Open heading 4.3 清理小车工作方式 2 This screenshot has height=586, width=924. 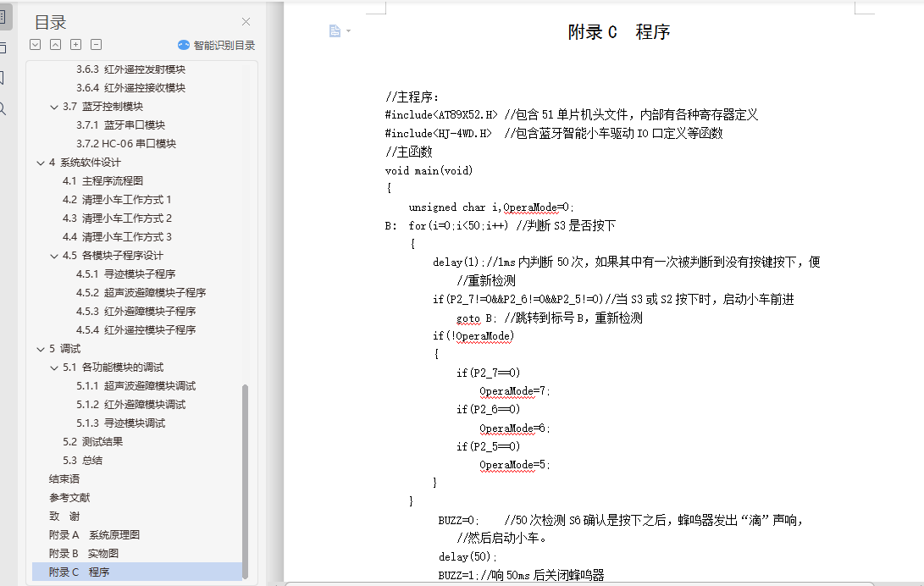[x=117, y=218]
